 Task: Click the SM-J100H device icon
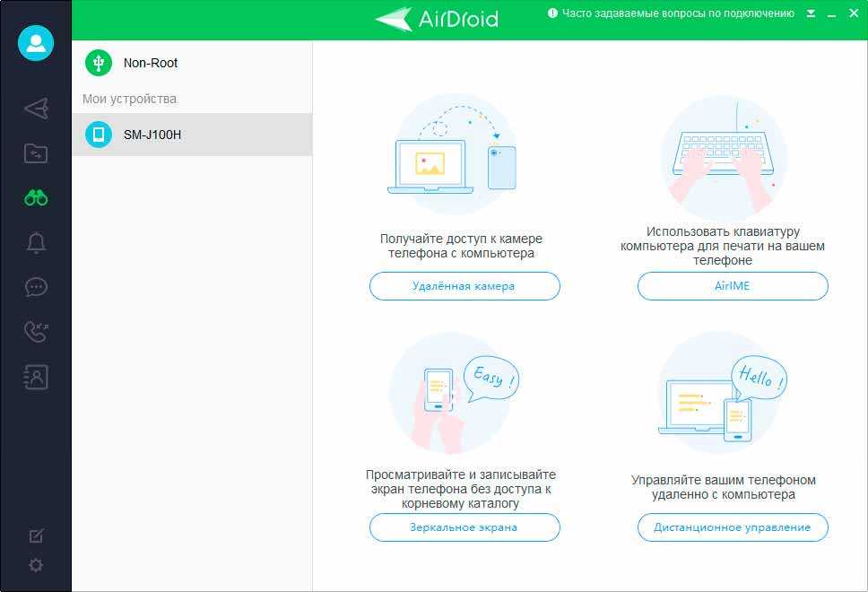tap(99, 135)
